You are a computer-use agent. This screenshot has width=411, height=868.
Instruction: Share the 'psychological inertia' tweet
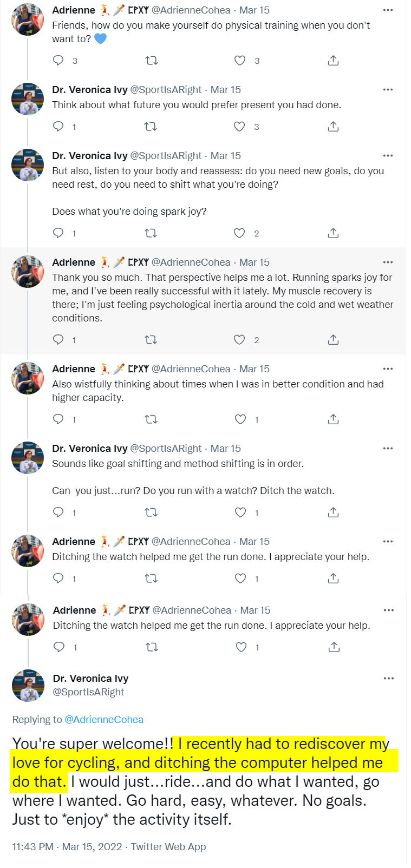pyautogui.click(x=333, y=340)
